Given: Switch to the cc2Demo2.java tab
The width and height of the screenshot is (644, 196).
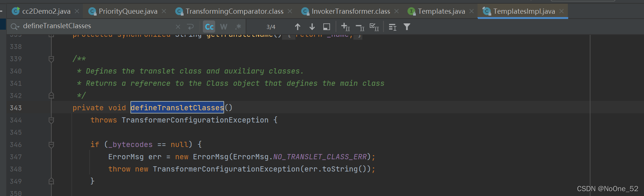Looking at the screenshot, I should point(46,11).
